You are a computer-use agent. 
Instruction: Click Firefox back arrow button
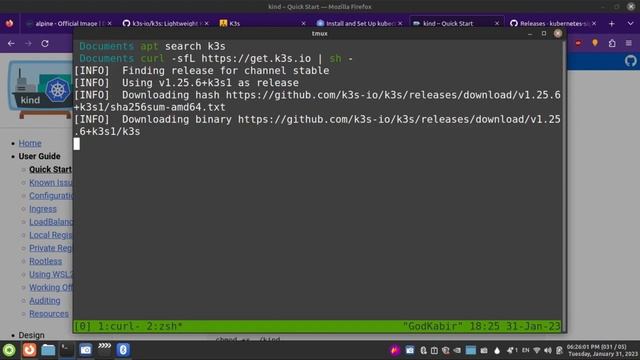click(x=11, y=43)
